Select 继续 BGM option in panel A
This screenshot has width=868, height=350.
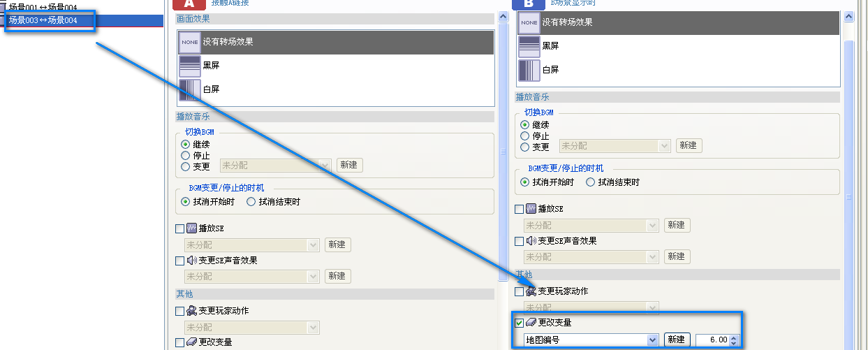click(x=186, y=145)
